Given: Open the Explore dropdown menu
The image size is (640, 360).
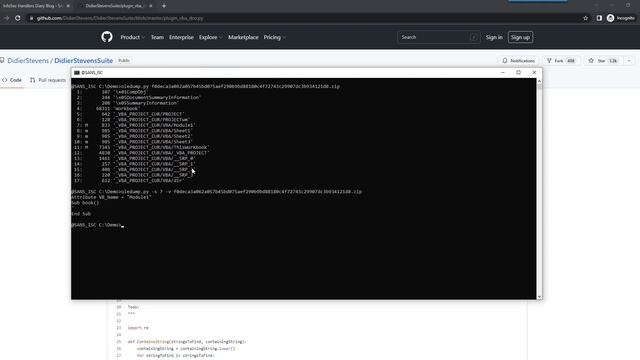Looking at the screenshot, I should (x=210, y=37).
